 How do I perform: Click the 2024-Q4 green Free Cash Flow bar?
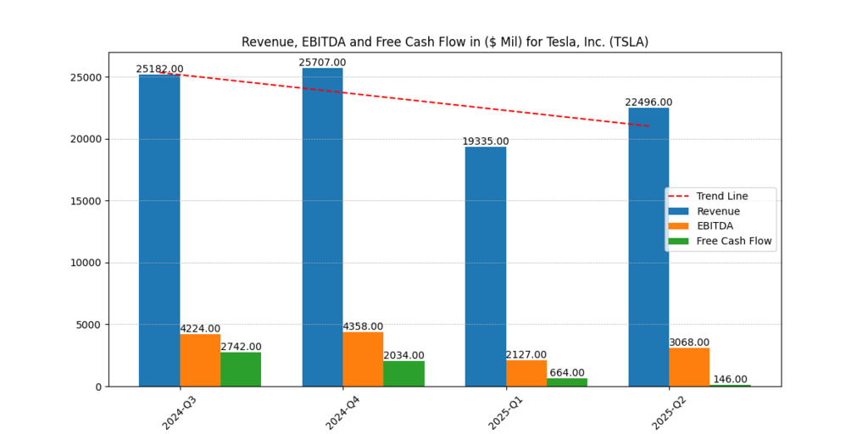point(403,374)
